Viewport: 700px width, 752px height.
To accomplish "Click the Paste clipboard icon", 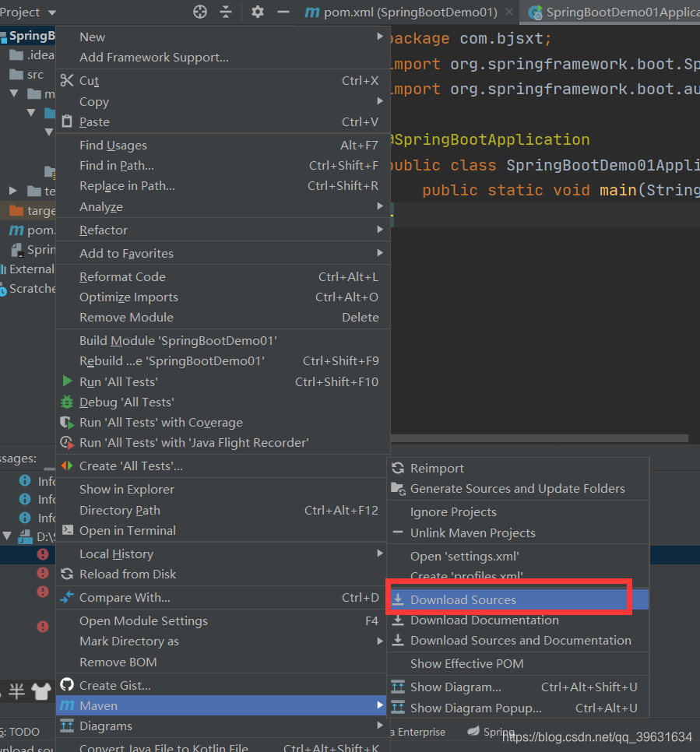I will click(x=67, y=121).
